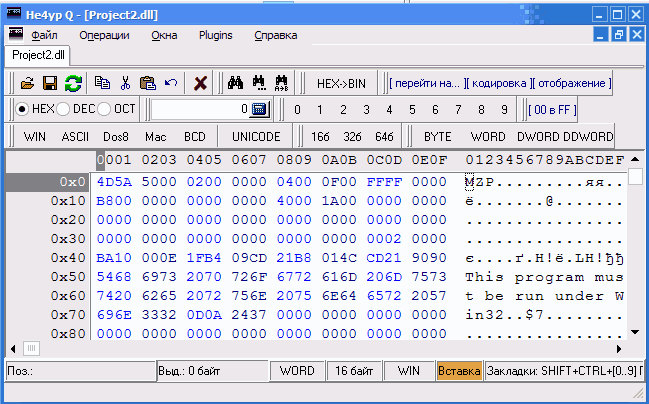This screenshot has height=404, width=649.
Task: Click digit 0 in number toolbar
Action: (297, 110)
